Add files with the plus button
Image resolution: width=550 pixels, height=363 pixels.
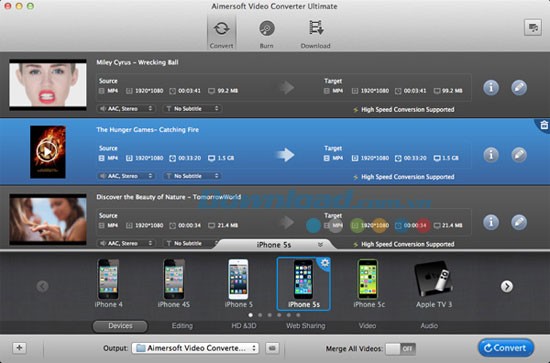[19, 348]
